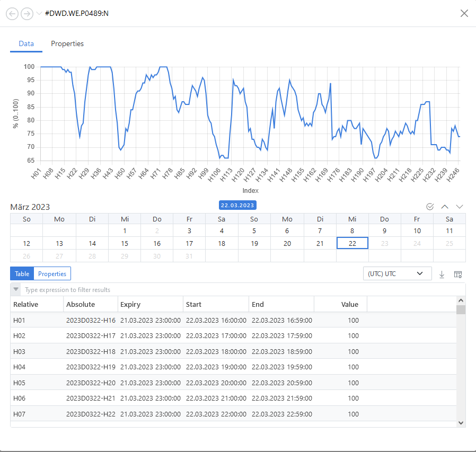Click the table scrollbar down arrow
Image resolution: width=476 pixels, height=452 pixels.
coord(461,422)
